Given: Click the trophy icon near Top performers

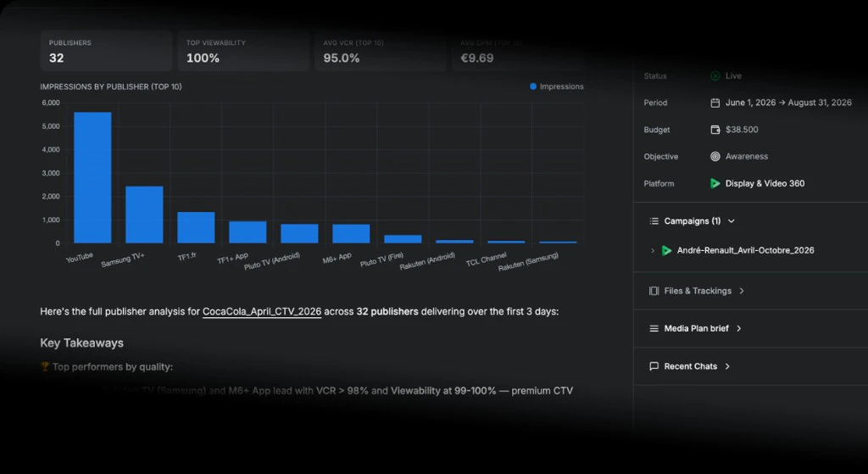Looking at the screenshot, I should (x=45, y=366).
